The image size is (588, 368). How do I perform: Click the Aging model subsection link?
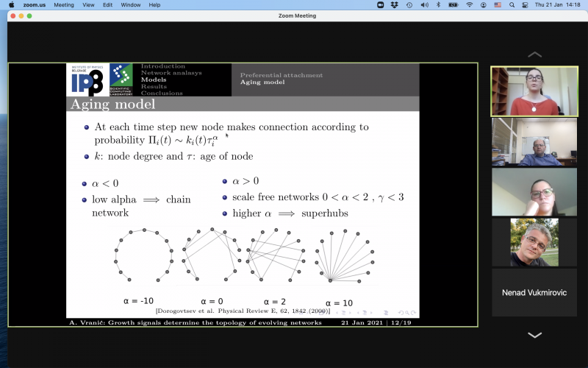(262, 82)
